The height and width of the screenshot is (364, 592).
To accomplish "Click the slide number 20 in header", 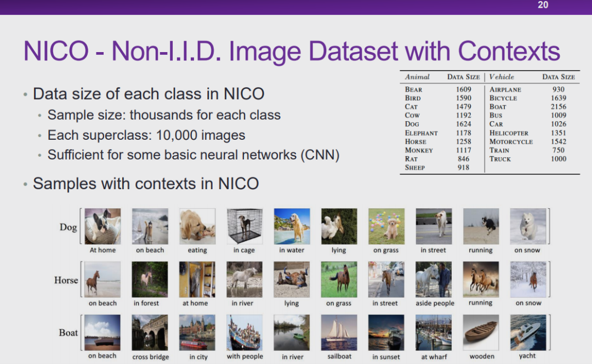I will tap(542, 5).
